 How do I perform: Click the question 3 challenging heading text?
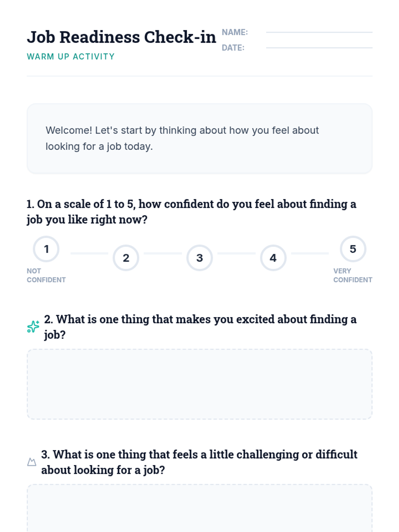pos(199,462)
